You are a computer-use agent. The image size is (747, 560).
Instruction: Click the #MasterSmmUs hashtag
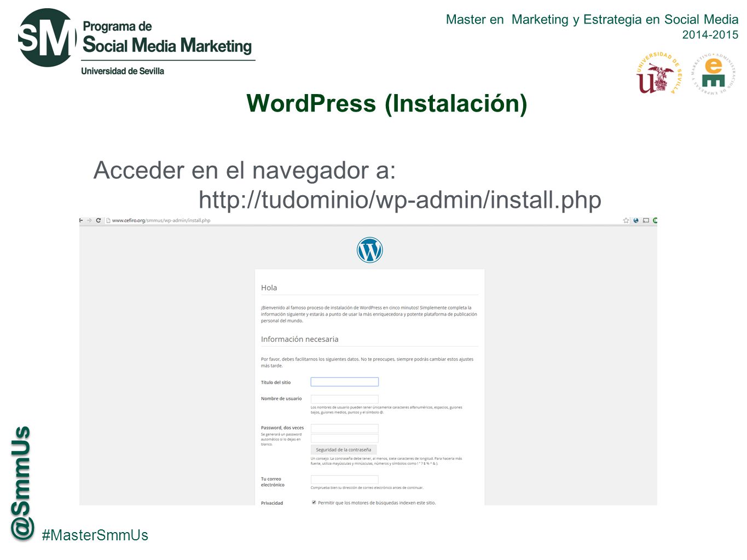pyautogui.click(x=95, y=535)
